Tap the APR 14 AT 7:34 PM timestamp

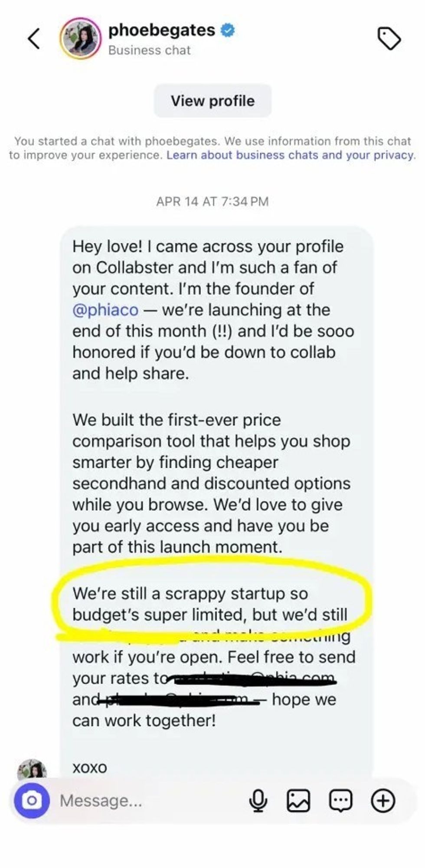click(x=212, y=201)
